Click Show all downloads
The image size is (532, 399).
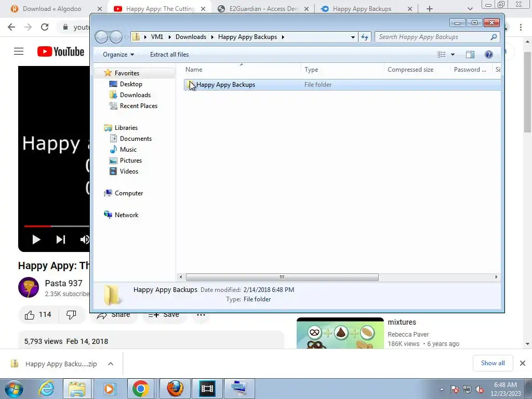tap(493, 363)
